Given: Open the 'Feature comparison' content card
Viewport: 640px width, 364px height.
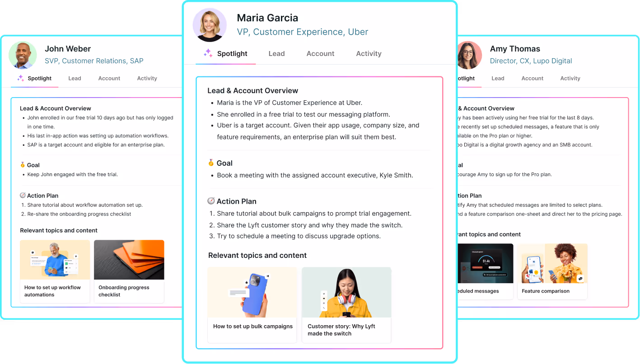Looking at the screenshot, I should tap(552, 271).
